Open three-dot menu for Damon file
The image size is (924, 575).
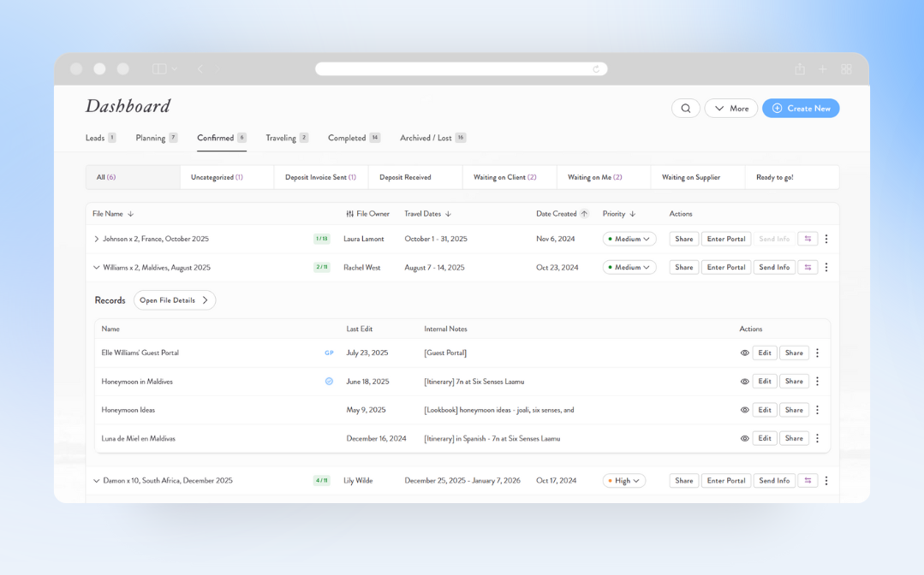point(826,481)
